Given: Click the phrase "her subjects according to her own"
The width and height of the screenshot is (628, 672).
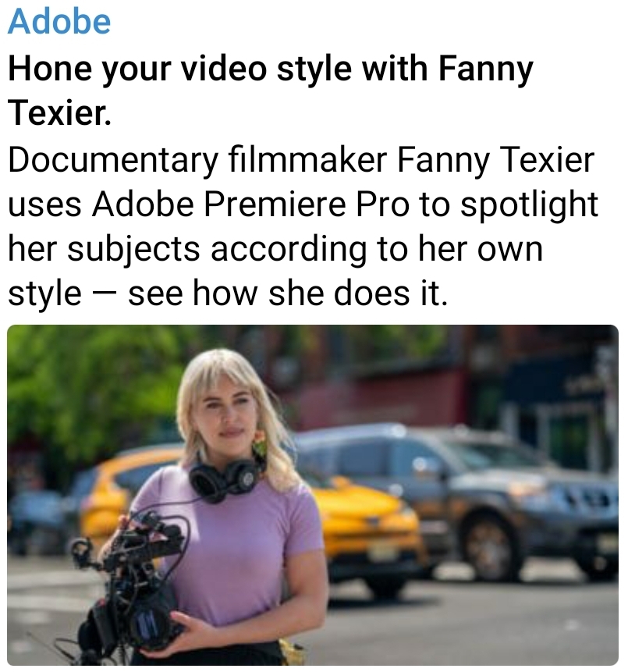Looking at the screenshot, I should (x=275, y=249).
